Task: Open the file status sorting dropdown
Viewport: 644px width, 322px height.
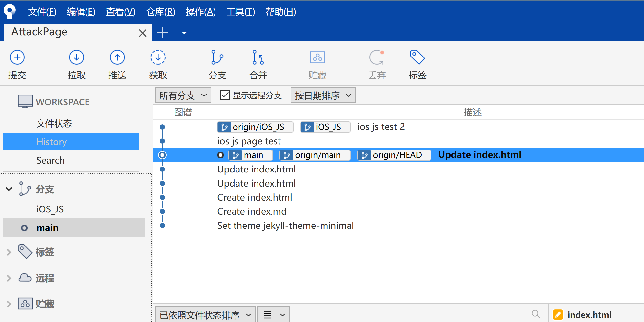Action: 205,315
